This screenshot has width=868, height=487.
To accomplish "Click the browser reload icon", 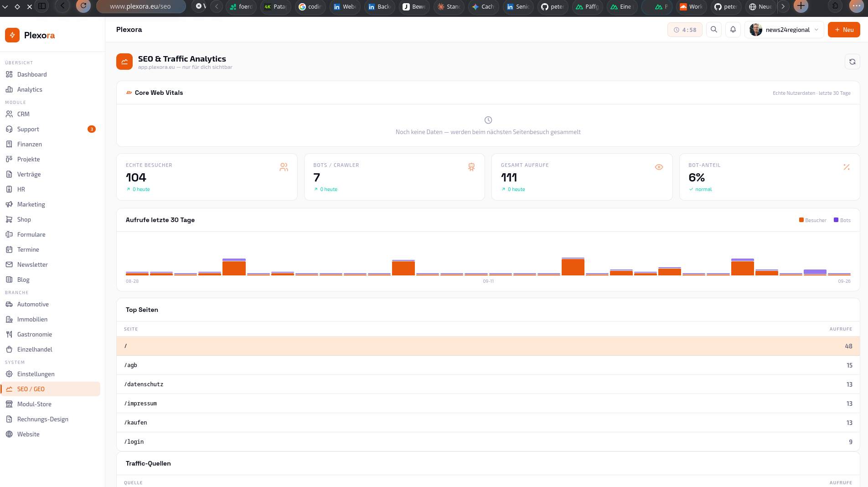I will coord(83,6).
